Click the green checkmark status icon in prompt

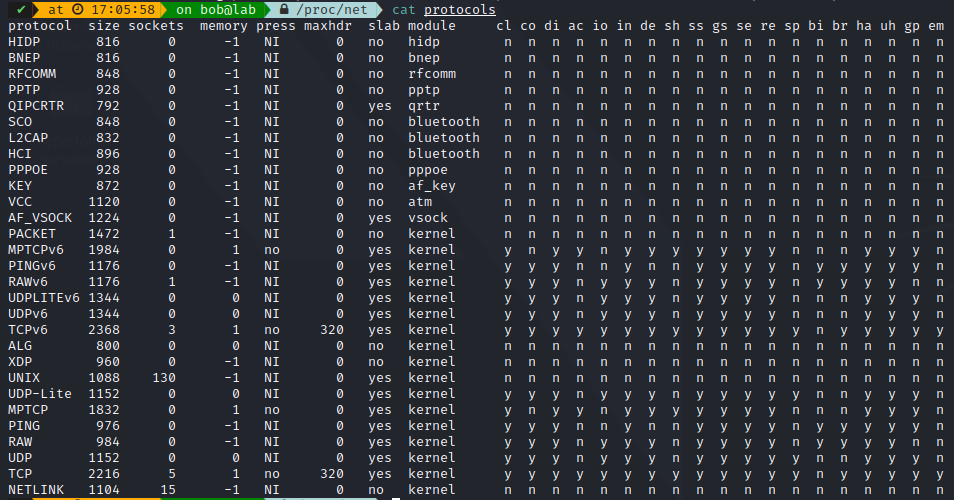pyautogui.click(x=21, y=10)
